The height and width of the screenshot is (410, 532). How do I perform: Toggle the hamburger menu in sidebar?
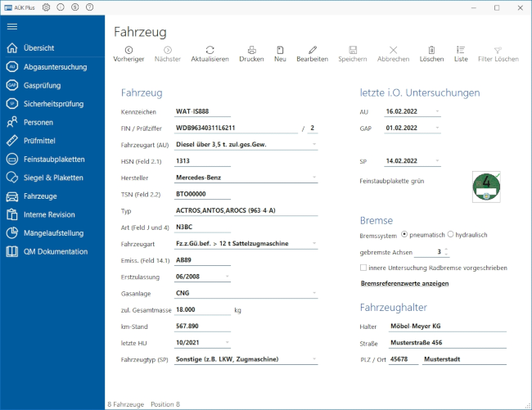click(x=12, y=26)
